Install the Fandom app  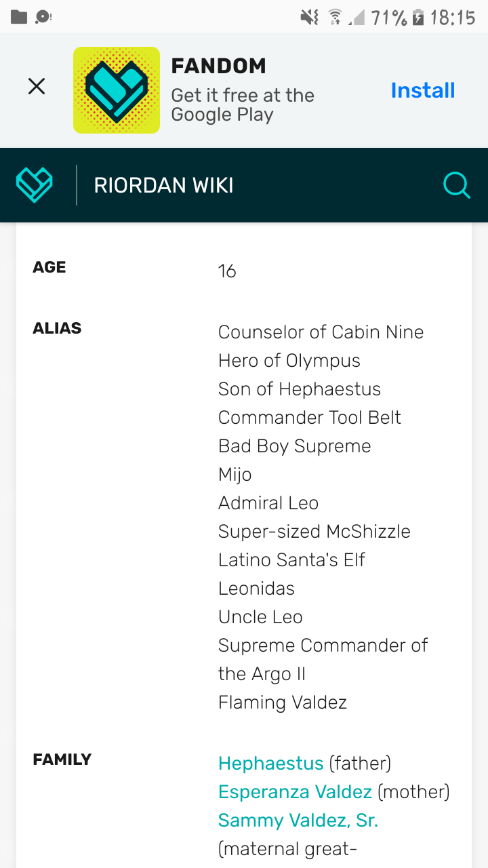click(x=423, y=90)
